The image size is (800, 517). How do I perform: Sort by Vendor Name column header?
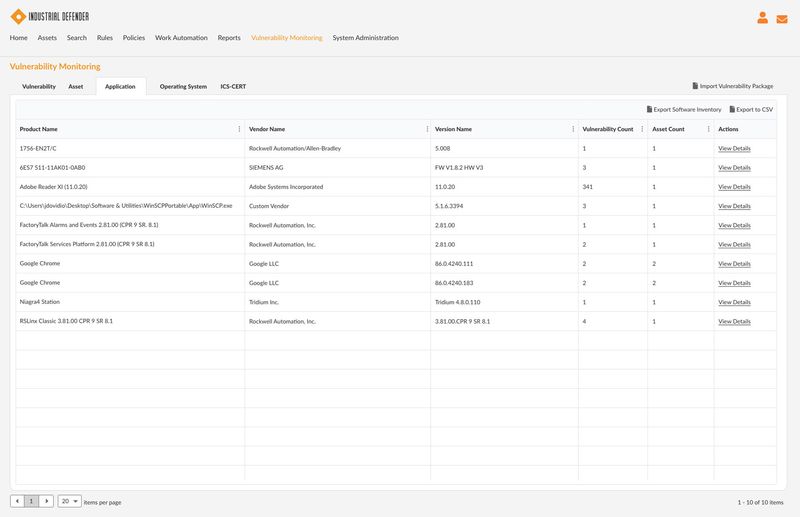click(267, 129)
